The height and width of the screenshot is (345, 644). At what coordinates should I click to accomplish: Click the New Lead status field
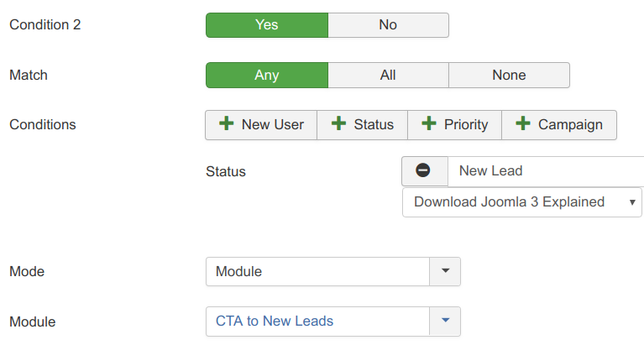click(546, 171)
